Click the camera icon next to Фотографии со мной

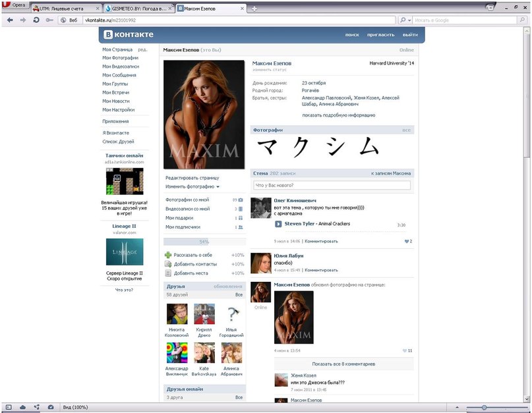[241, 200]
